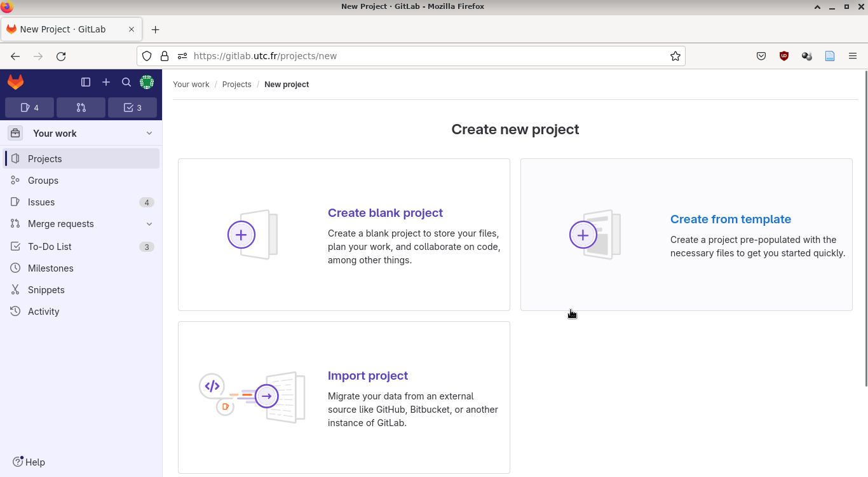Expand the Merge requests sidebar submenu
The image size is (868, 477).
coord(149,224)
